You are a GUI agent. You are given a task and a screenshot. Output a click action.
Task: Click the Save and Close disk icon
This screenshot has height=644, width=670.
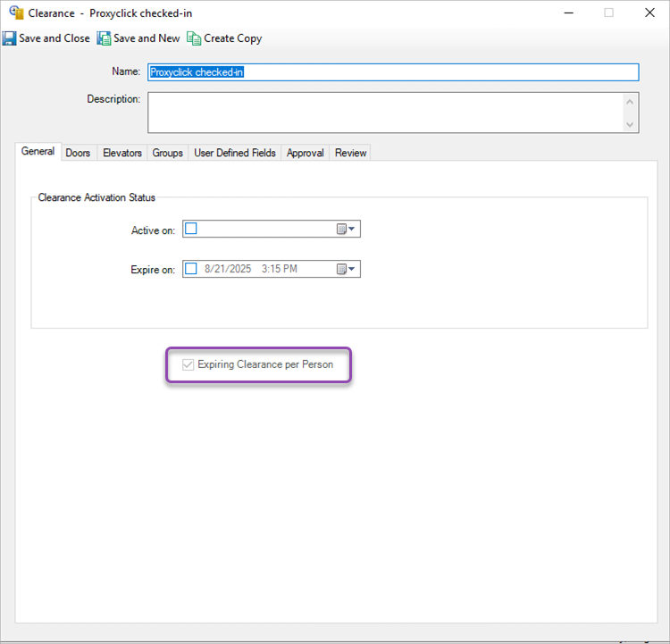[9, 38]
